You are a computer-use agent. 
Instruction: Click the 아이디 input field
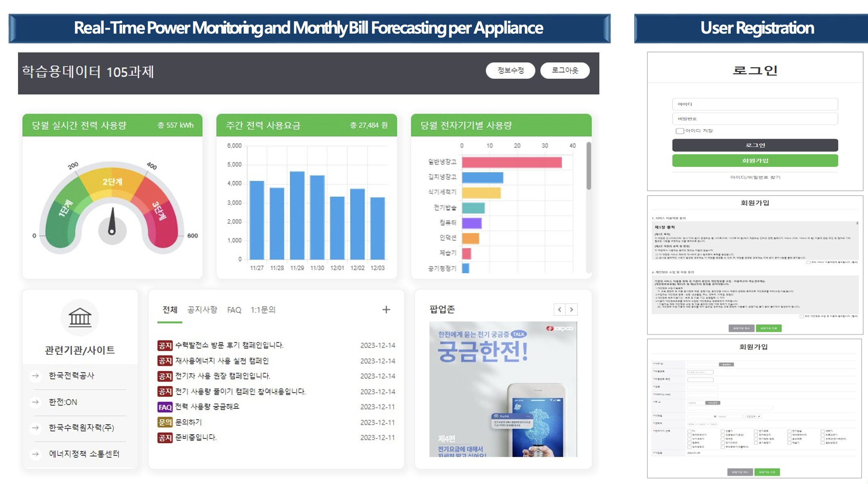[x=755, y=104]
